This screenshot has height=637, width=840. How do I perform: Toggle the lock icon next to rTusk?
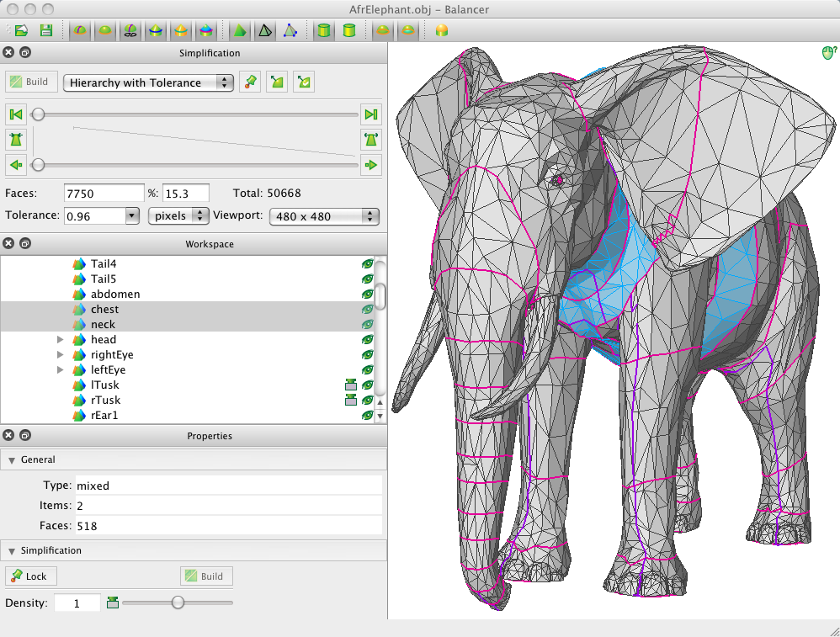pyautogui.click(x=351, y=400)
